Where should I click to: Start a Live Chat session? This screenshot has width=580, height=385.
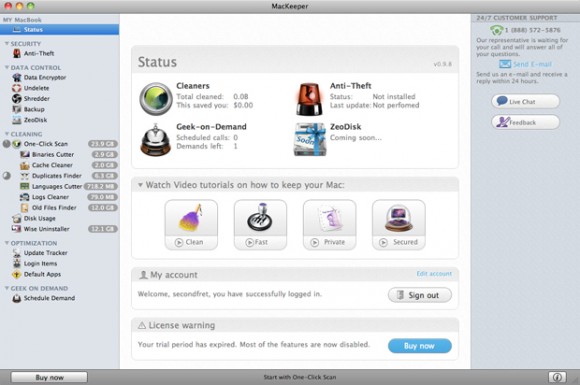click(x=526, y=101)
